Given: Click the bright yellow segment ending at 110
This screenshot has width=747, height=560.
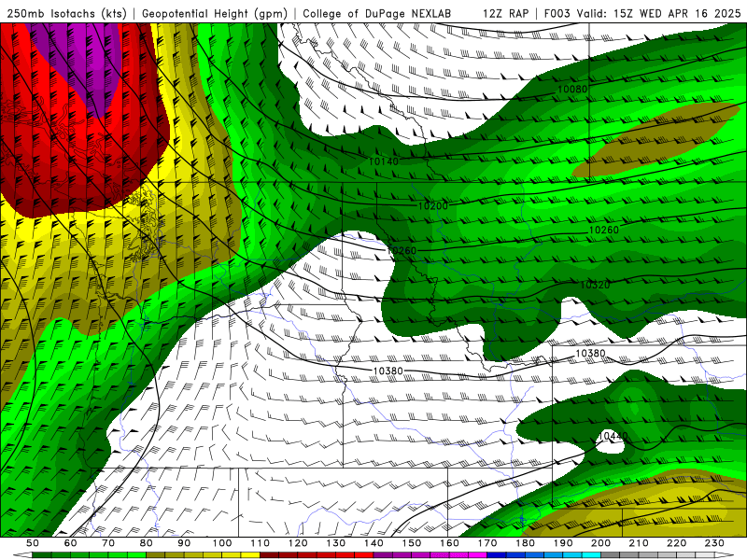Looking at the screenshot, I should (x=250, y=554).
